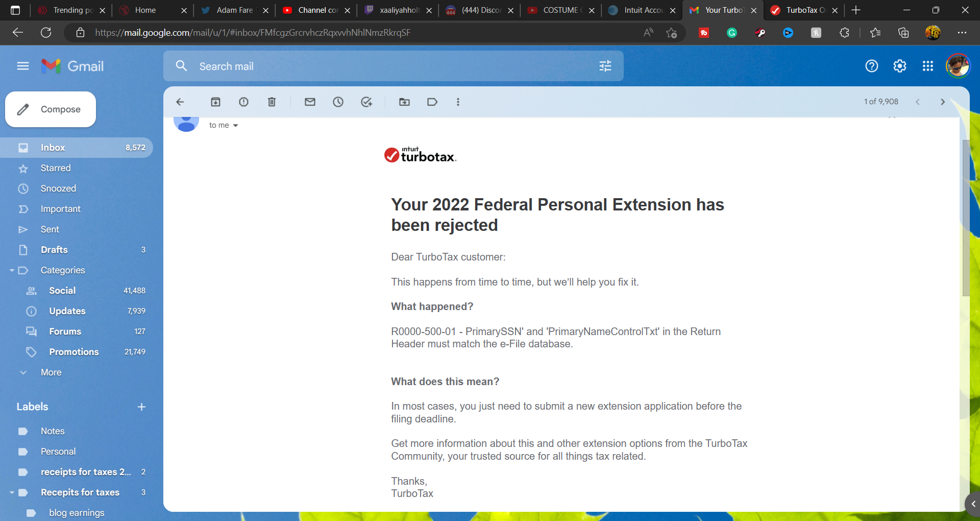Close the COSTUME YouTube tab
The width and height of the screenshot is (980, 521).
pos(592,10)
